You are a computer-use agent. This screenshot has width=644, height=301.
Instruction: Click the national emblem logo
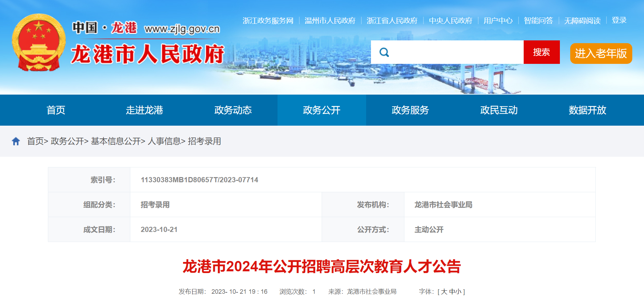39,42
